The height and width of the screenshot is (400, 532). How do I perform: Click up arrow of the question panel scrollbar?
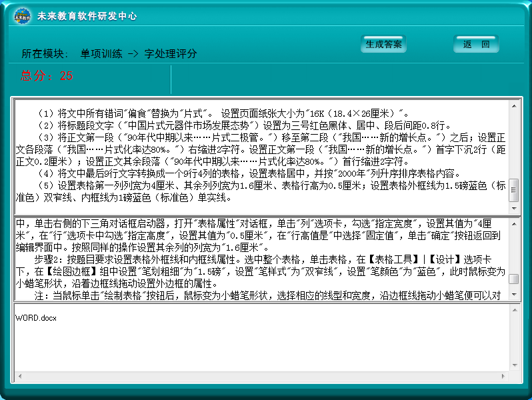click(514, 106)
